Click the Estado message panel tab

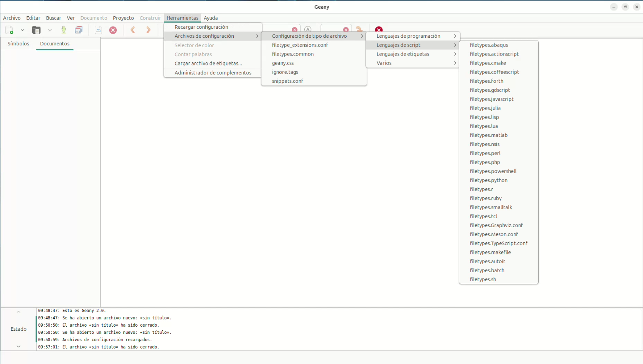(19, 329)
